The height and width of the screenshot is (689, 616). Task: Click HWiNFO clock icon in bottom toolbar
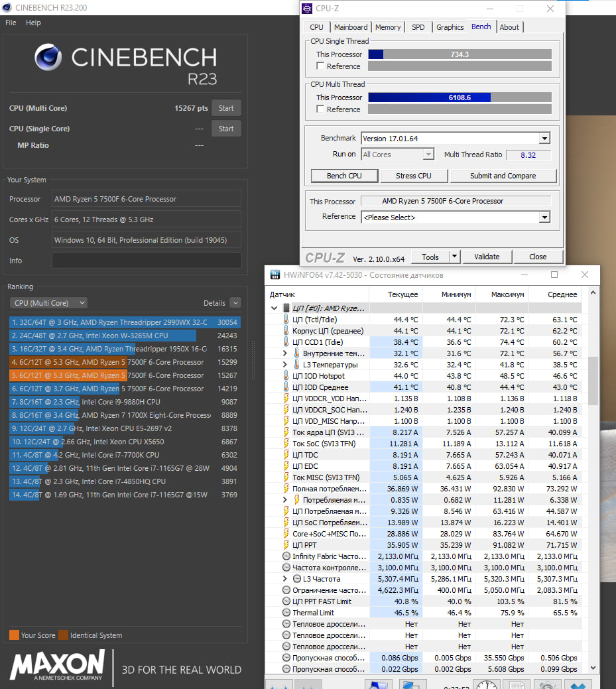487,684
